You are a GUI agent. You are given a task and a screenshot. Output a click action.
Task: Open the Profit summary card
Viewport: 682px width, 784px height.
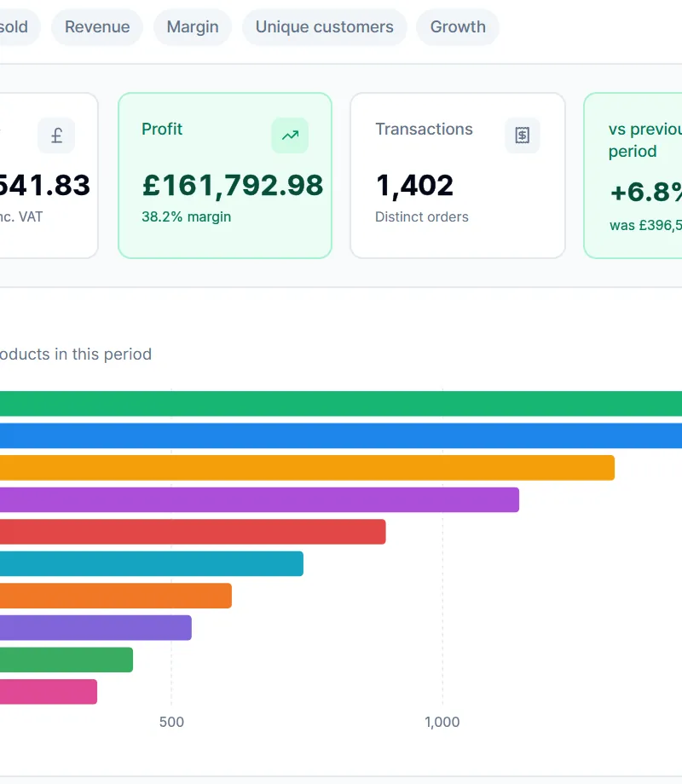[225, 176]
